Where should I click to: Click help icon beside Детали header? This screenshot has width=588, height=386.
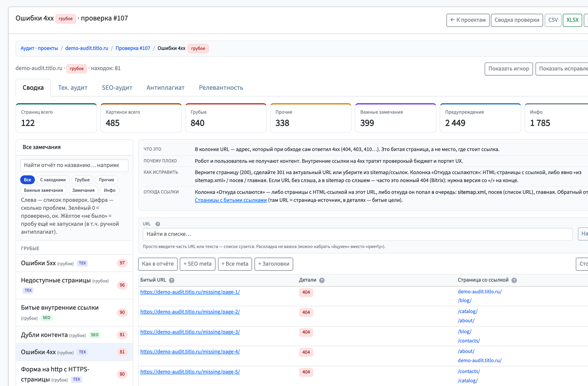(x=322, y=280)
